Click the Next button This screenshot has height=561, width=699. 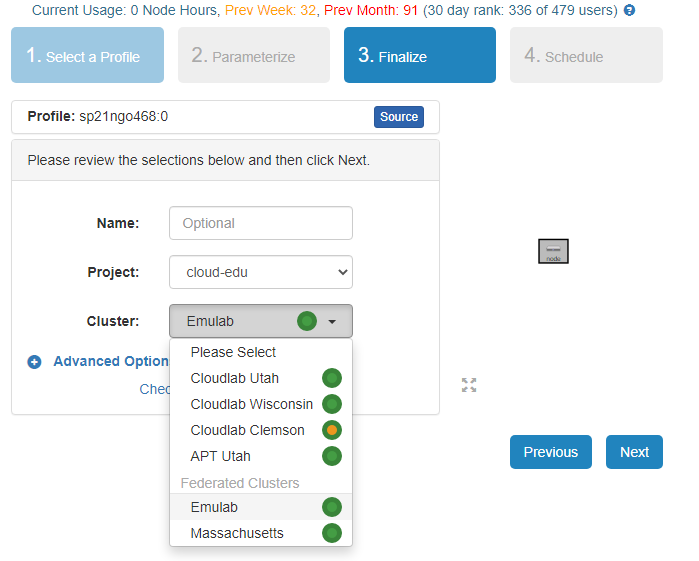click(x=634, y=452)
